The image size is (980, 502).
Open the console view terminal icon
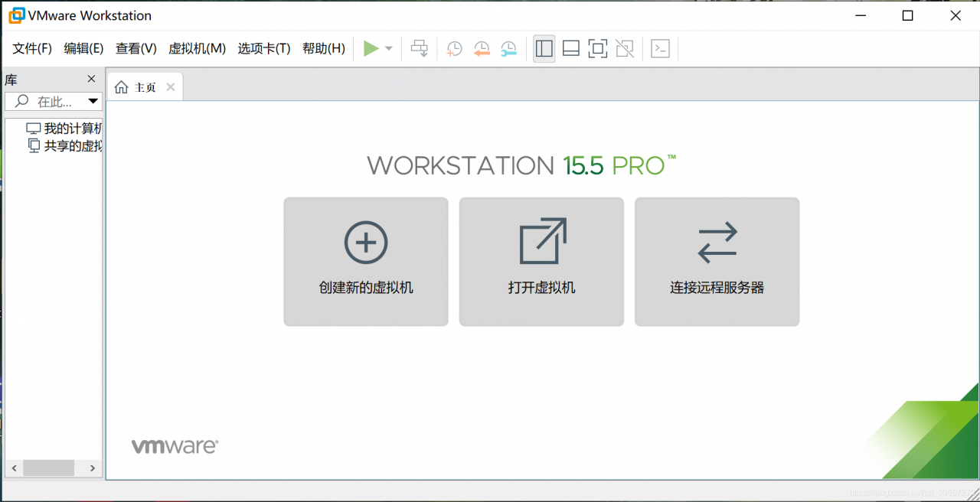660,49
